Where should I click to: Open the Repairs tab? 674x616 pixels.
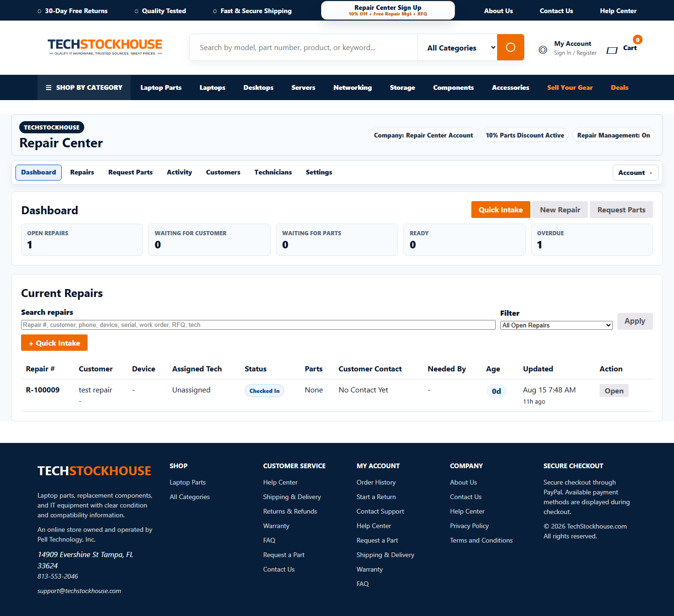point(82,173)
